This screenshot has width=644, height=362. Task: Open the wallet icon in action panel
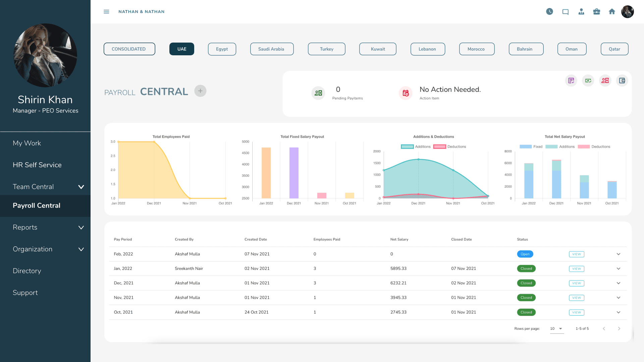point(622,80)
